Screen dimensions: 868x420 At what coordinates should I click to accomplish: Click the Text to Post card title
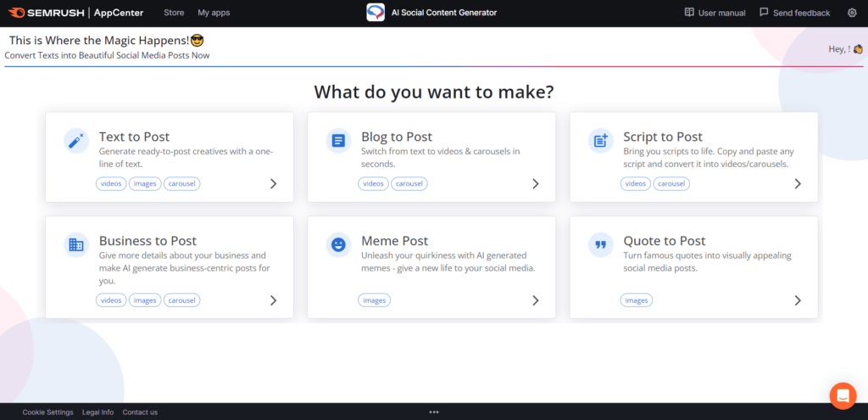click(x=134, y=137)
